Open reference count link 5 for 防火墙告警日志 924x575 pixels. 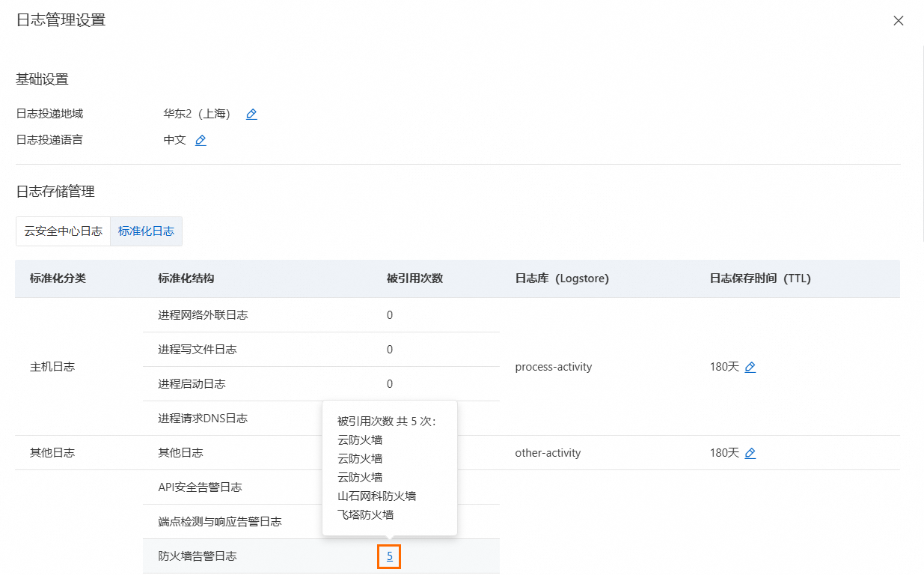[x=390, y=556]
